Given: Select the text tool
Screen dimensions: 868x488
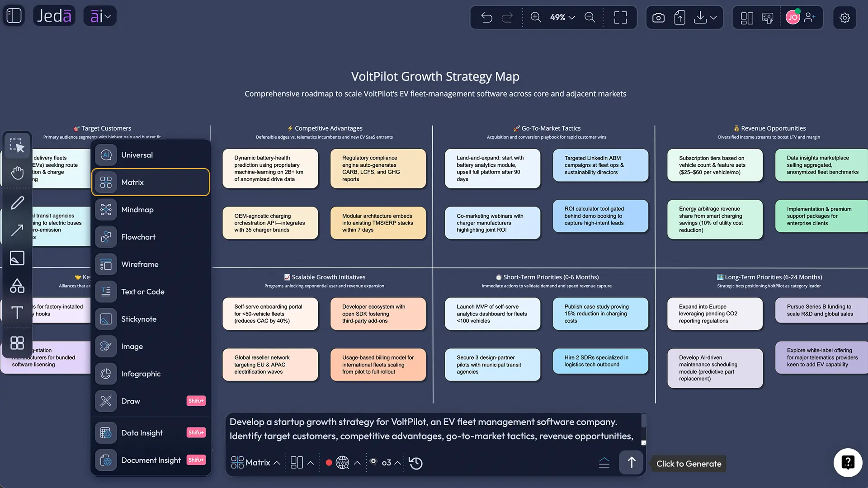Looking at the screenshot, I should [17, 313].
